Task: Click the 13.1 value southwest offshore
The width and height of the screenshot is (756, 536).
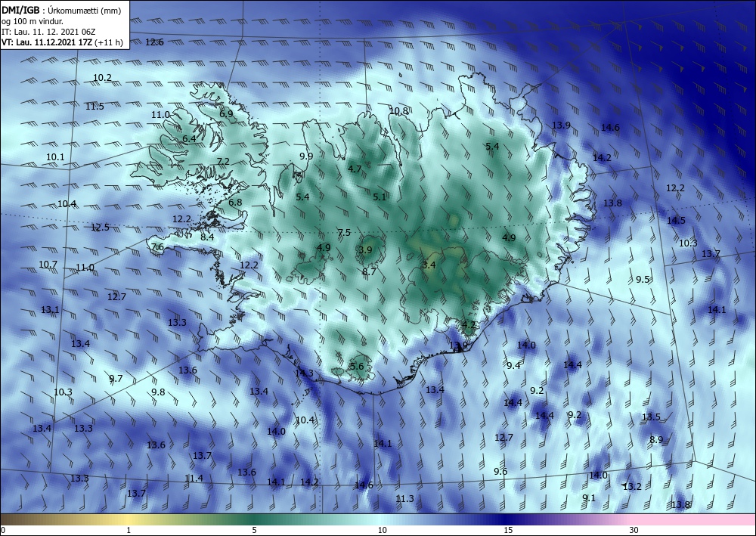Action: tap(50, 310)
